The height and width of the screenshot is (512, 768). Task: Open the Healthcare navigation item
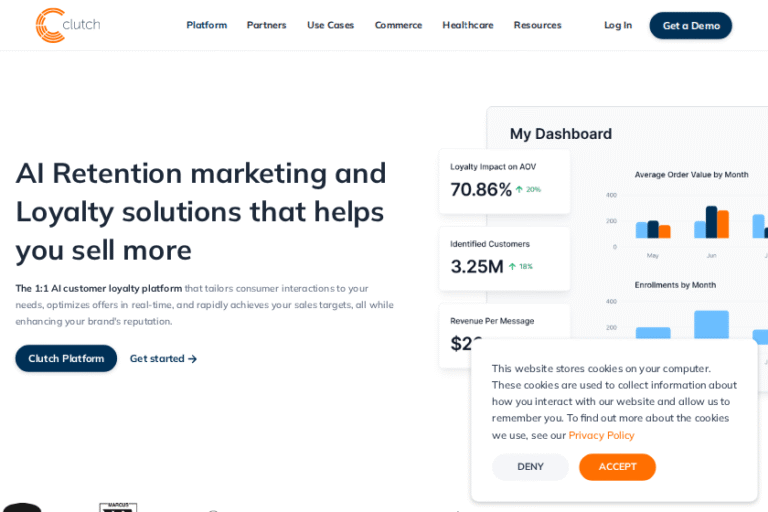click(467, 25)
